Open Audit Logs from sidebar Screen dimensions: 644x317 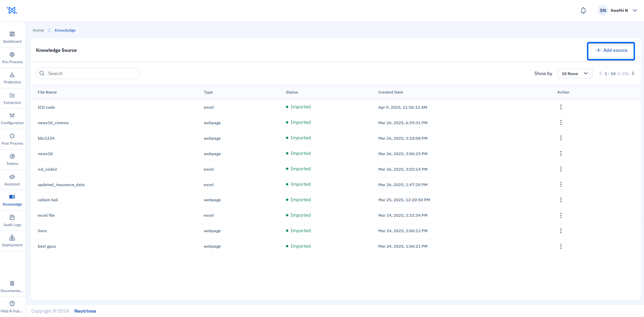click(x=12, y=221)
